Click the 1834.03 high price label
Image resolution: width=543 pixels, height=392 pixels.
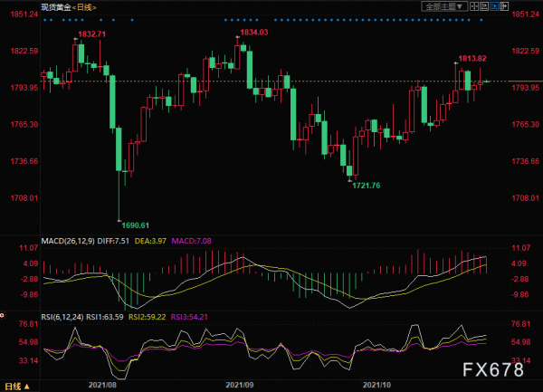(x=254, y=32)
